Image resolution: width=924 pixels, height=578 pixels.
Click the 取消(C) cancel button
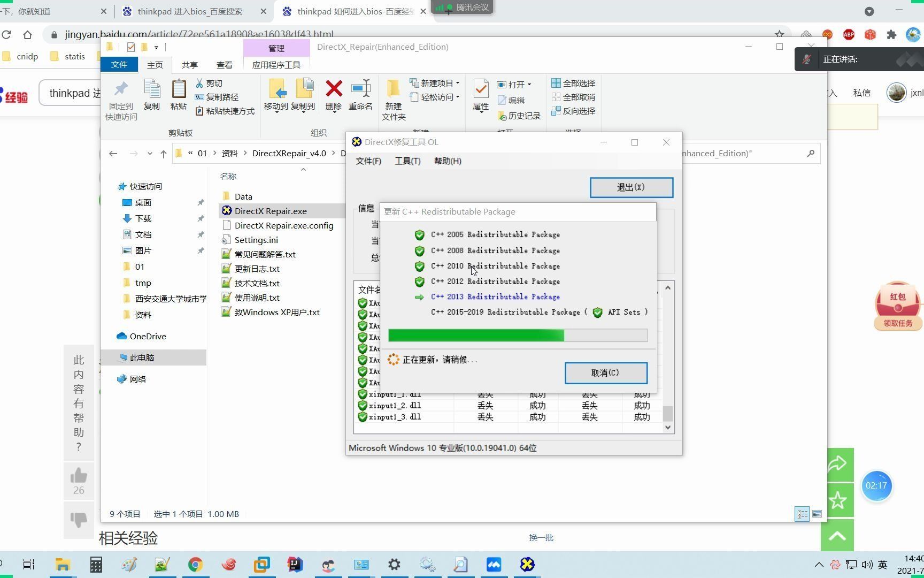click(x=606, y=373)
